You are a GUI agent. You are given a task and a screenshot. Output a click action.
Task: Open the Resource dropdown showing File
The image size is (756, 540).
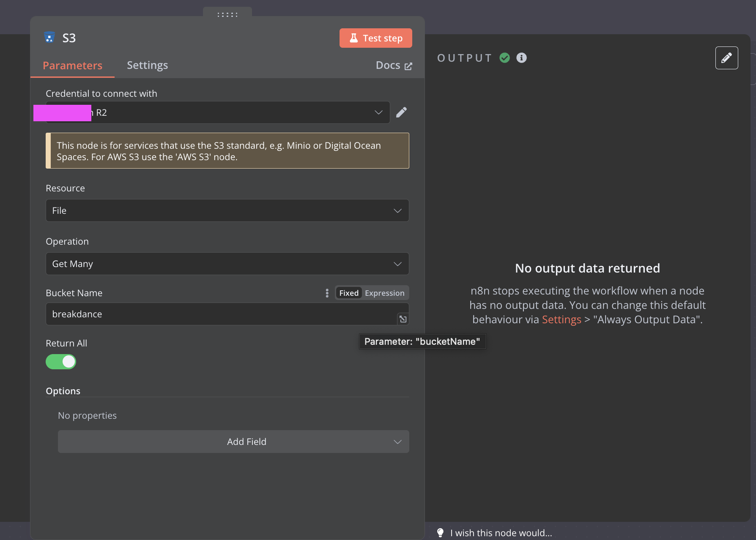click(227, 210)
